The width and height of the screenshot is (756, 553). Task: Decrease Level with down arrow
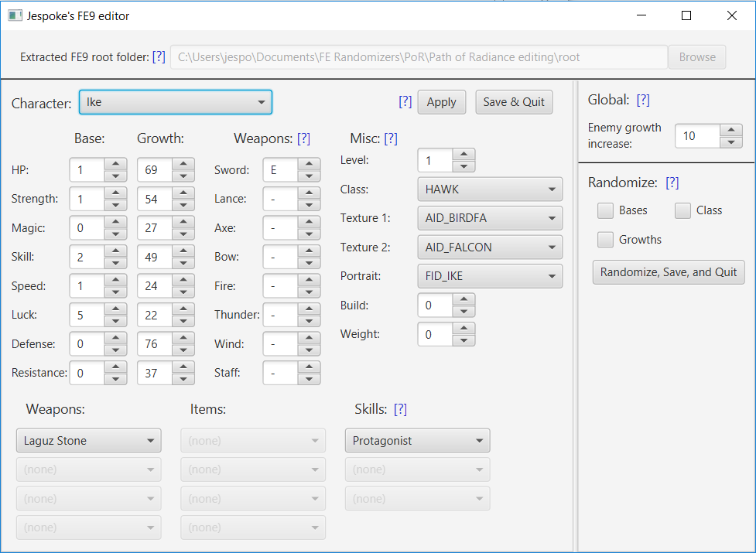click(x=464, y=166)
